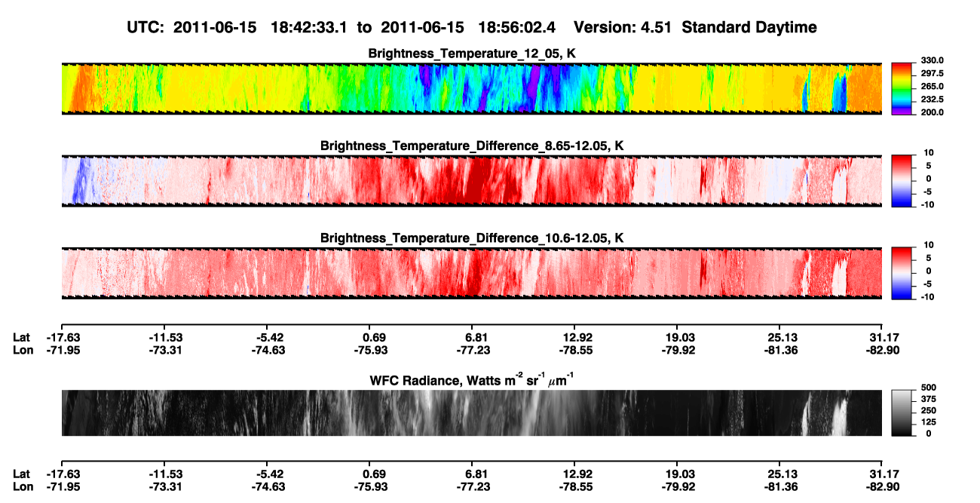Click the '297.5' colorbar tick label
980x503 pixels.
click(x=933, y=73)
